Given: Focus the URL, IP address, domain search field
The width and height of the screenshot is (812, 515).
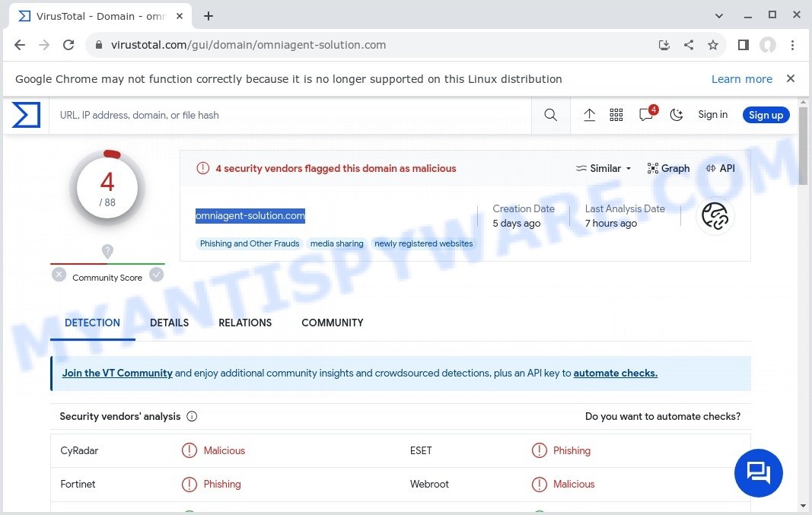Looking at the screenshot, I should coord(290,115).
